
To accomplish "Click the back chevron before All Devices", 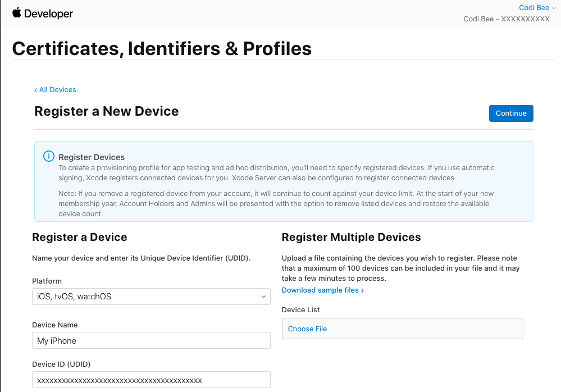I will [x=35, y=90].
